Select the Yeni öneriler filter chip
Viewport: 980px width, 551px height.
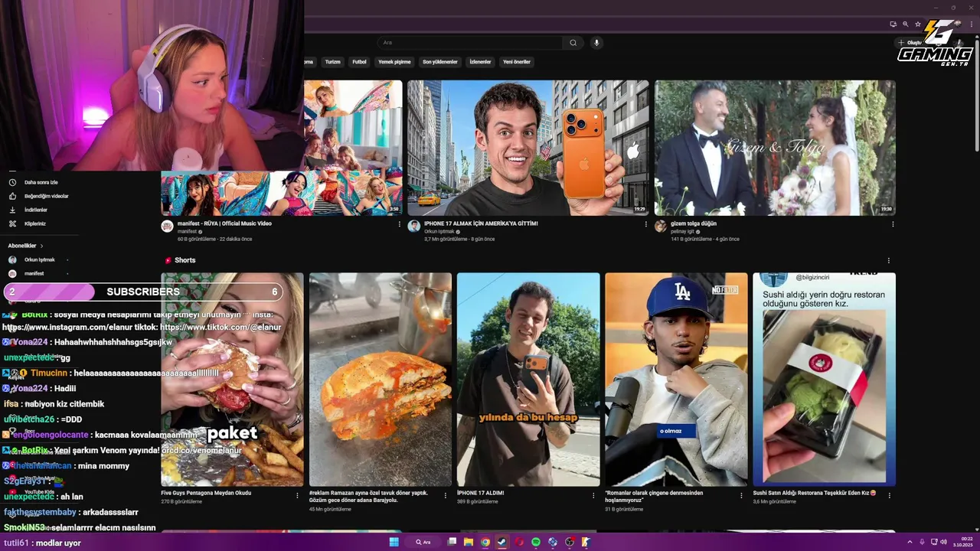517,62
